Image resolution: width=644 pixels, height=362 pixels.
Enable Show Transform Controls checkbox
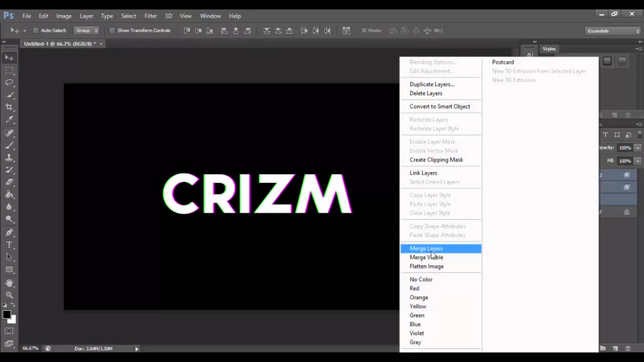coord(112,31)
